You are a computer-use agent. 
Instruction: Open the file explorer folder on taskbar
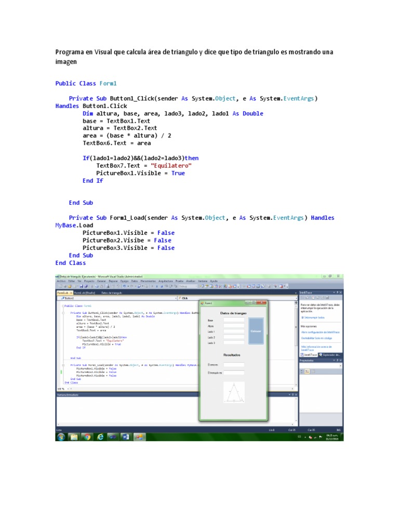click(74, 436)
